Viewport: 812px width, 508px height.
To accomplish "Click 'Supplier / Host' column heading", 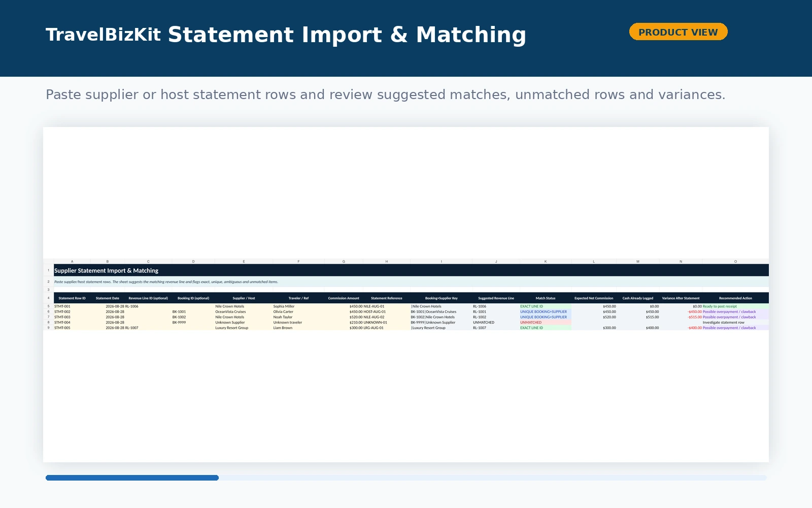I will pos(244,298).
